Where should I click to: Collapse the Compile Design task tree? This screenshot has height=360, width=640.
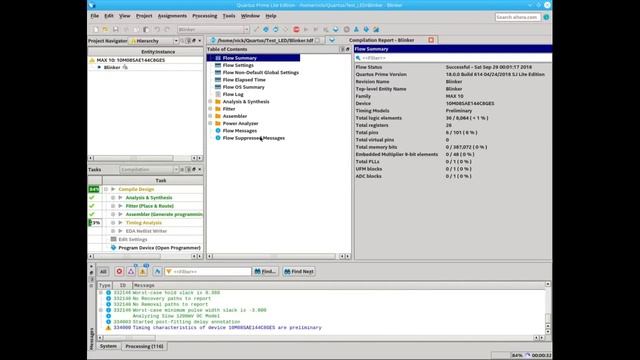pos(106,189)
